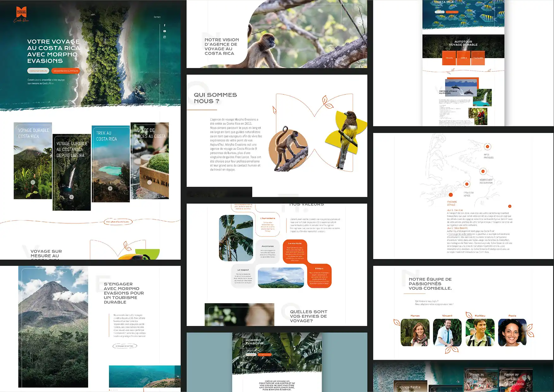The width and height of the screenshot is (554, 392).
Task: Open the Instagram icon in hero sidebar
Action: 165,37
